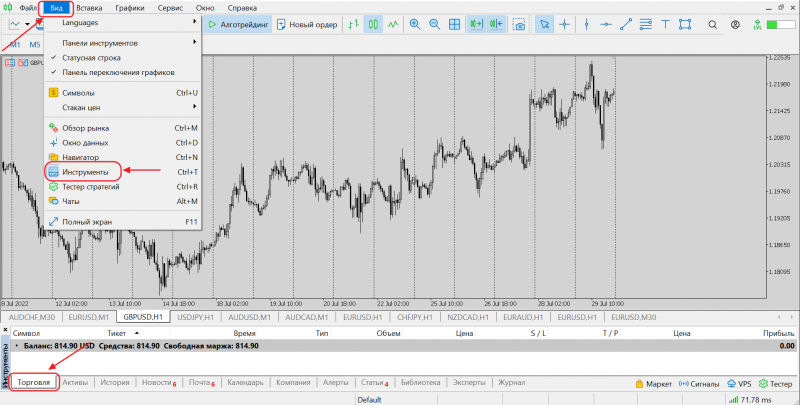Image resolution: width=800 pixels, height=405 pixels.
Task: Select the M1 timeframe button
Action: [x=15, y=44]
